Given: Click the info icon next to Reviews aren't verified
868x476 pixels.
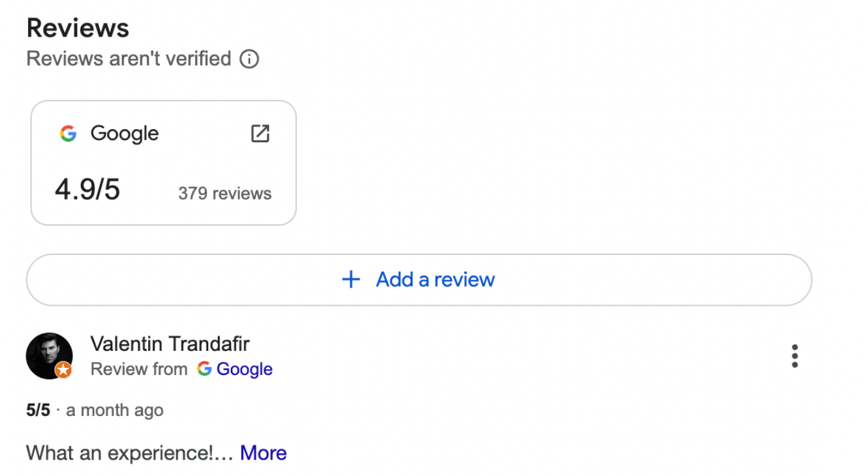Looking at the screenshot, I should (x=249, y=59).
